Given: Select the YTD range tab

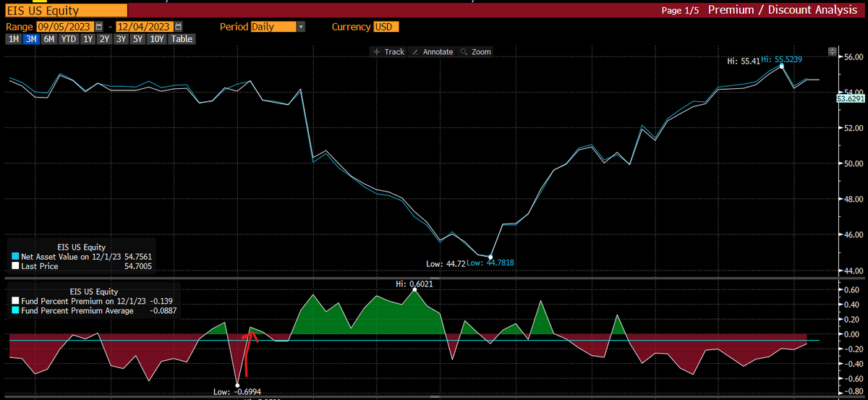Looking at the screenshot, I should [x=69, y=39].
